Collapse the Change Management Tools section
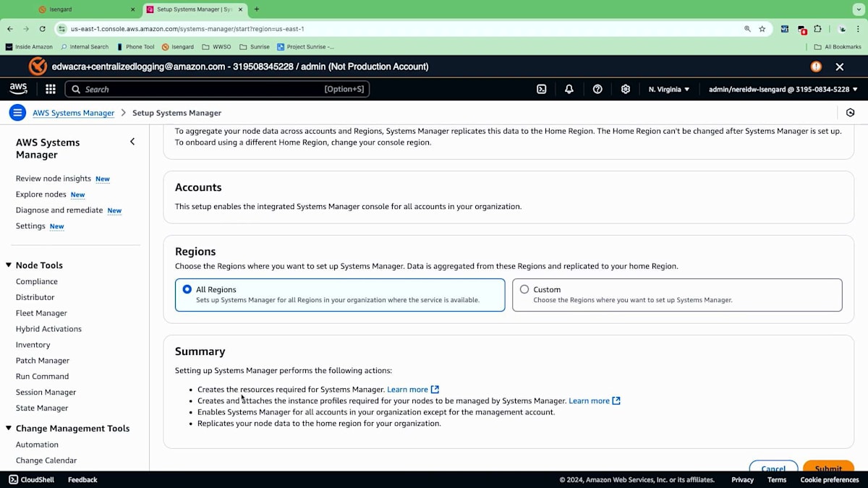Screen dimensions: 868x488 click(x=9, y=428)
